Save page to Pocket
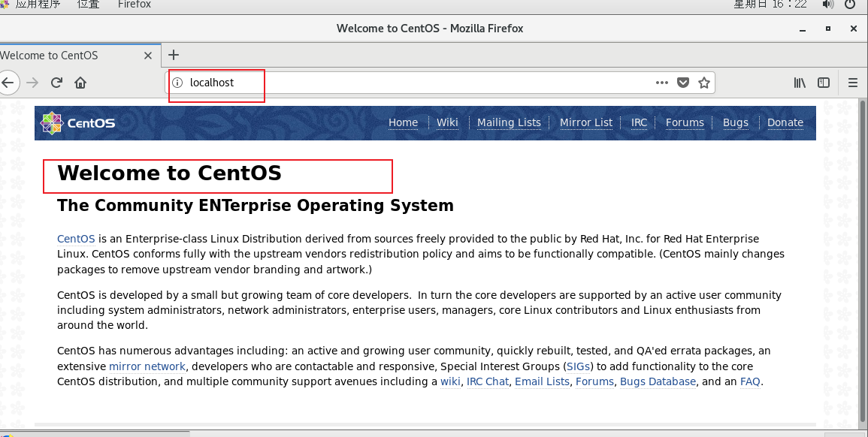 684,83
